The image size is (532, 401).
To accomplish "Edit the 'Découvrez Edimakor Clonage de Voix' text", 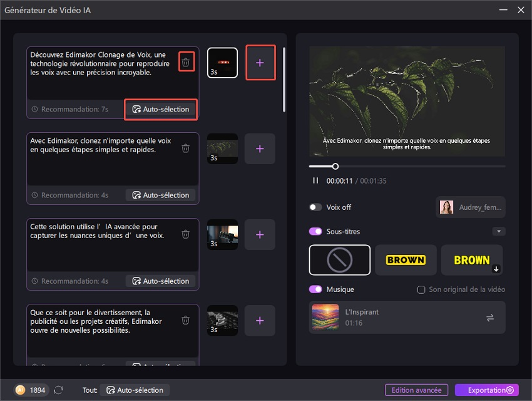I will [100, 63].
